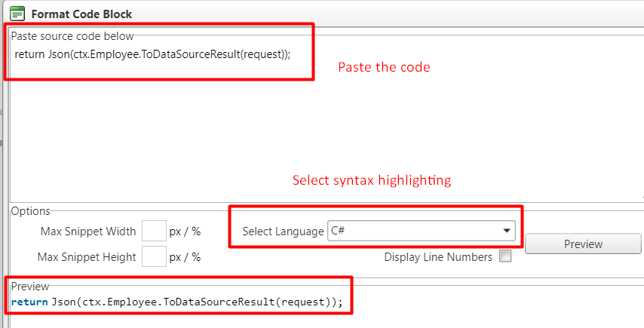Click the blue 'return' keyword in preview
Image resolution: width=644 pixels, height=328 pixels.
coord(29,302)
